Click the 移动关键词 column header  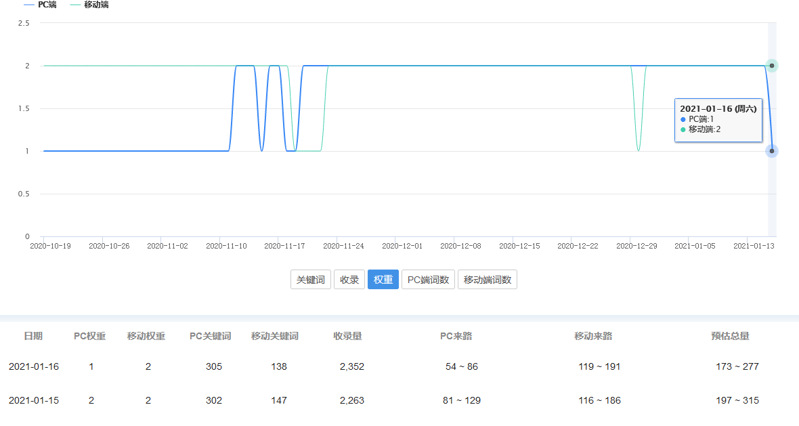[274, 336]
